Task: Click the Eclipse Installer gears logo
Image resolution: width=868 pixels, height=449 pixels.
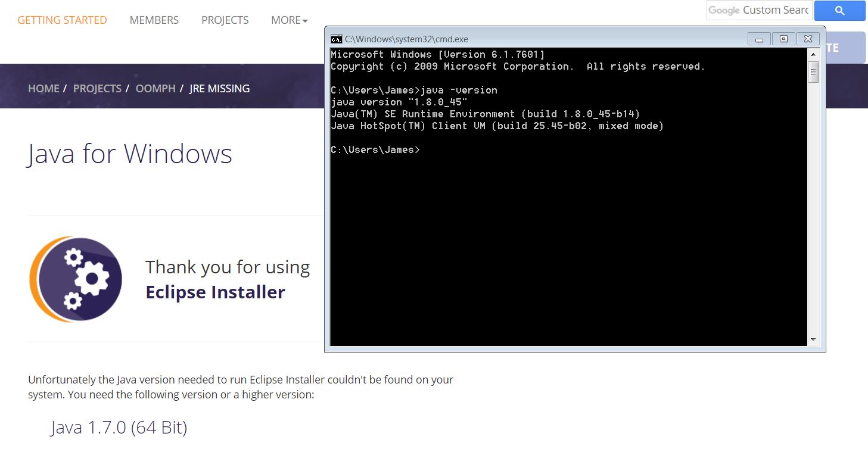Action: 76,279
